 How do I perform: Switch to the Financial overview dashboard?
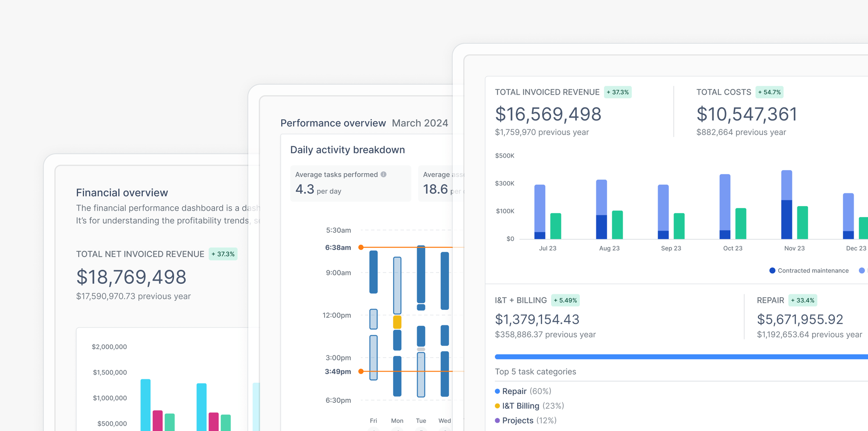point(122,192)
